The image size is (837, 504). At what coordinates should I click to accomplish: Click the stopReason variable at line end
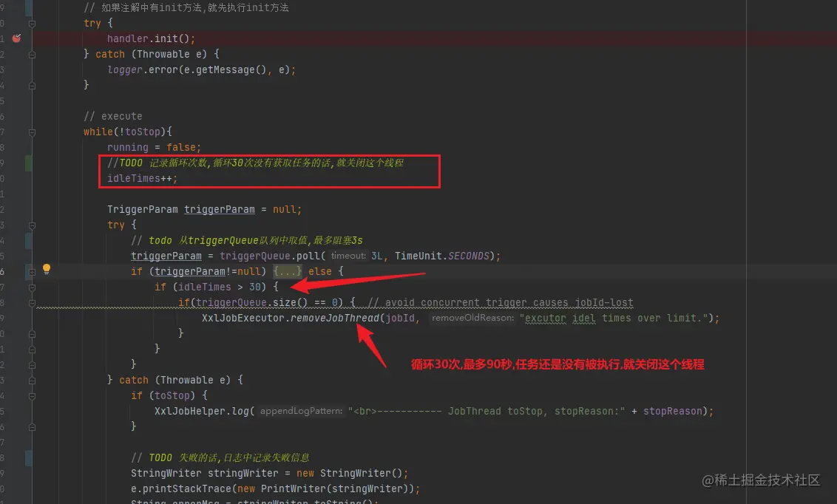pyautogui.click(x=673, y=411)
